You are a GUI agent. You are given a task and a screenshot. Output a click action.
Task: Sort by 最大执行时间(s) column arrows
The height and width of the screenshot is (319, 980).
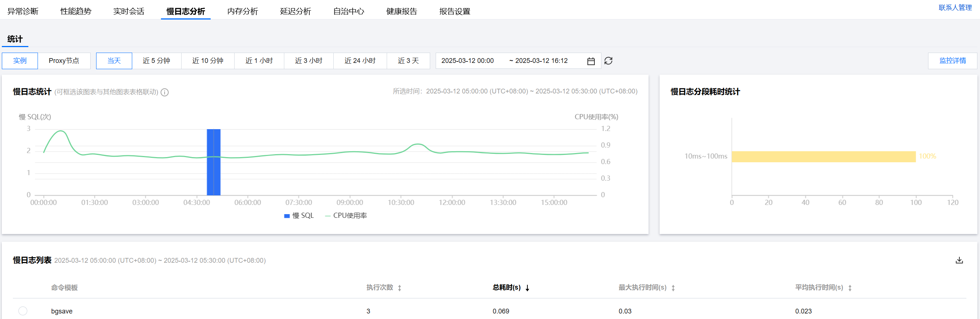pos(673,288)
